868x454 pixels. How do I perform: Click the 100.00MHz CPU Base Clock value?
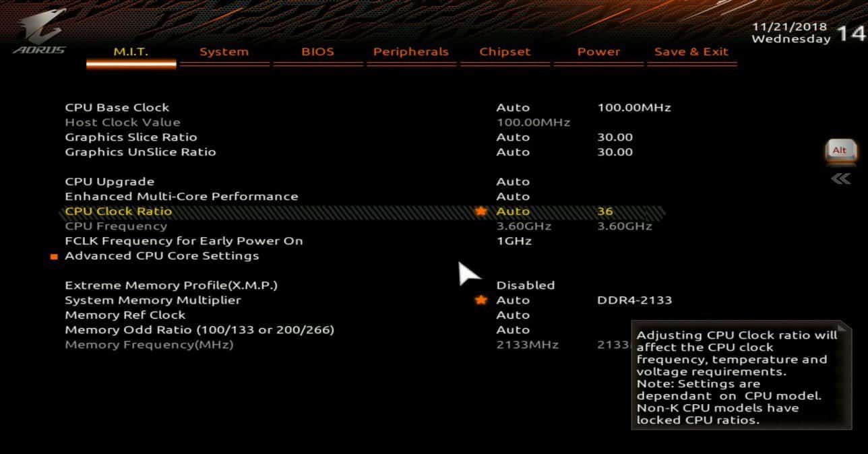[x=634, y=108]
